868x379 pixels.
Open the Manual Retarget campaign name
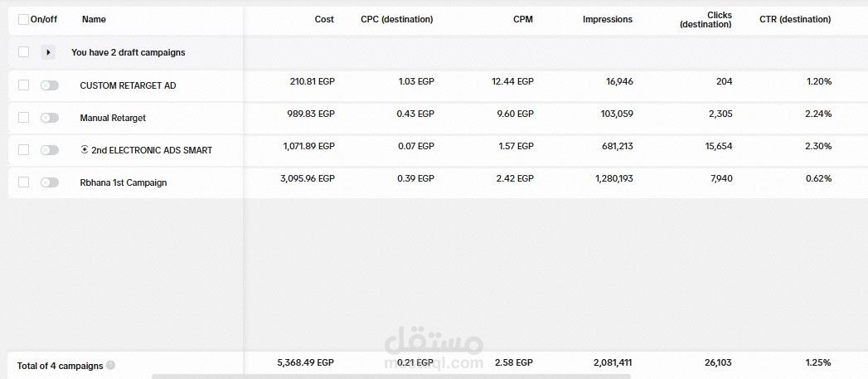pos(113,118)
